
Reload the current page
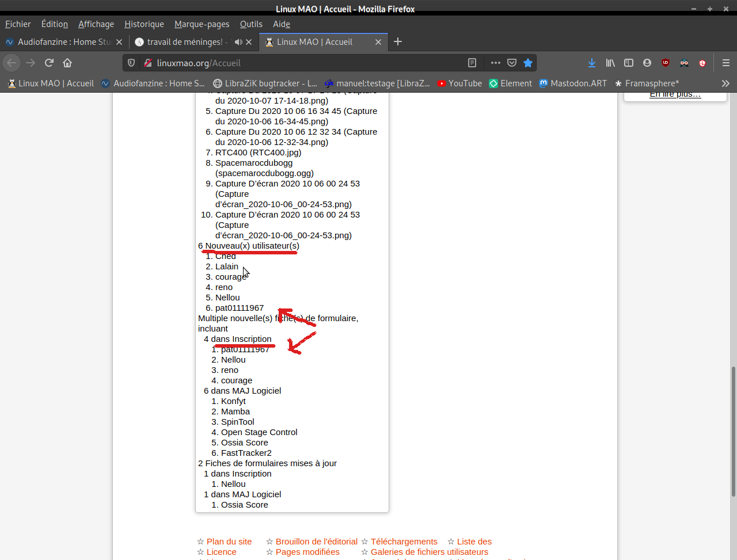(49, 63)
